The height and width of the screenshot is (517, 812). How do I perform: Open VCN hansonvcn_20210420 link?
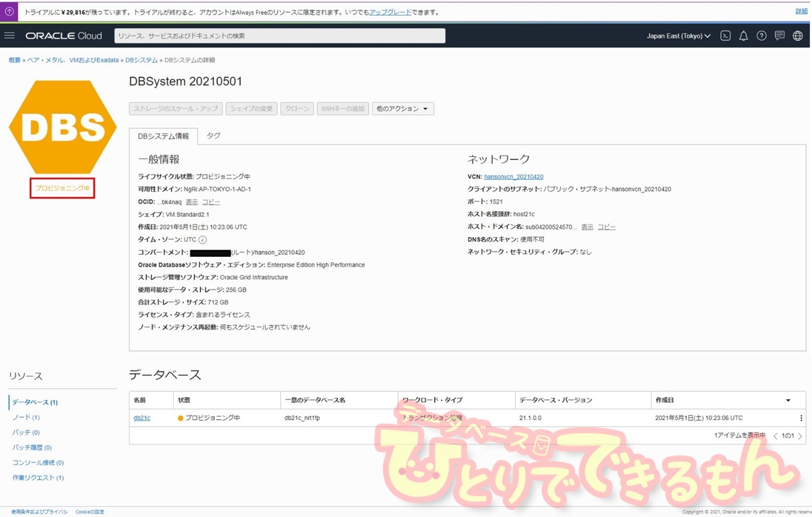(x=514, y=177)
